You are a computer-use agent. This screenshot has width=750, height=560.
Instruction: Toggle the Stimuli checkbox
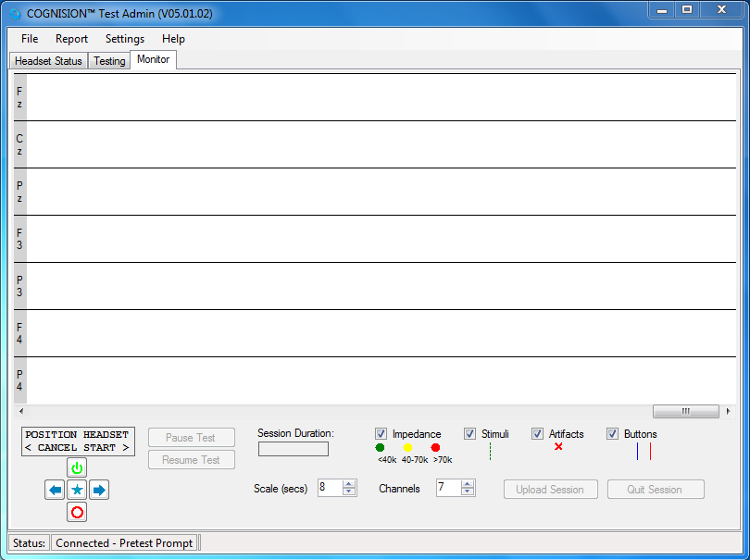(470, 434)
